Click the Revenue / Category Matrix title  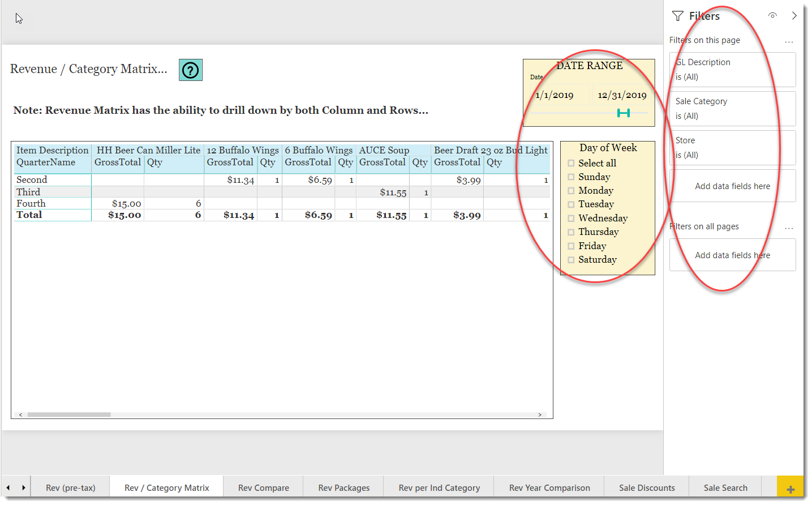click(89, 69)
